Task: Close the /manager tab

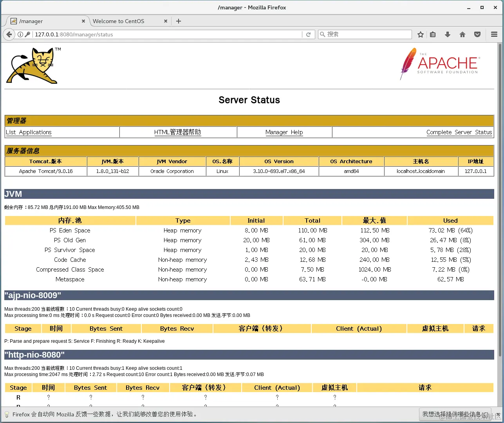Action: tap(83, 21)
